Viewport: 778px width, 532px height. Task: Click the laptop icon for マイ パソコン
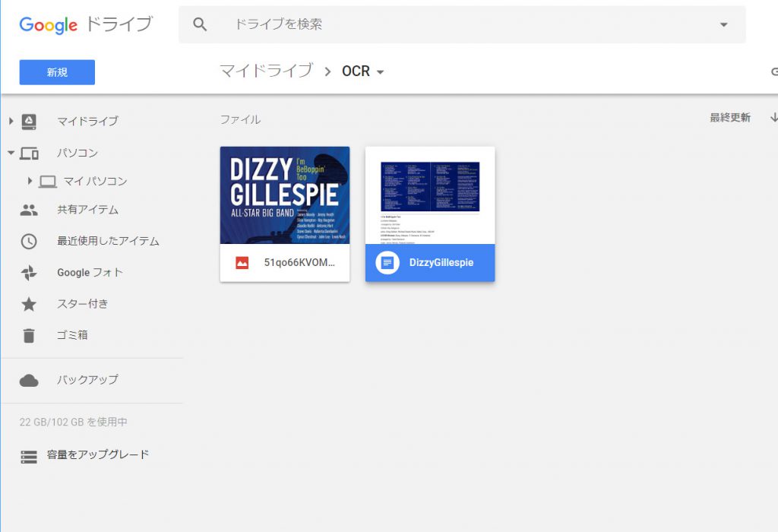[x=48, y=182]
